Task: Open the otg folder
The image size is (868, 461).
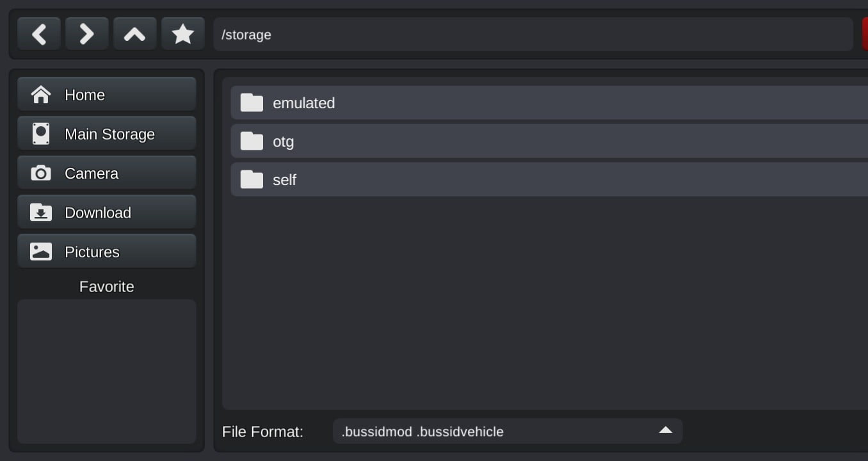Action: 284,142
